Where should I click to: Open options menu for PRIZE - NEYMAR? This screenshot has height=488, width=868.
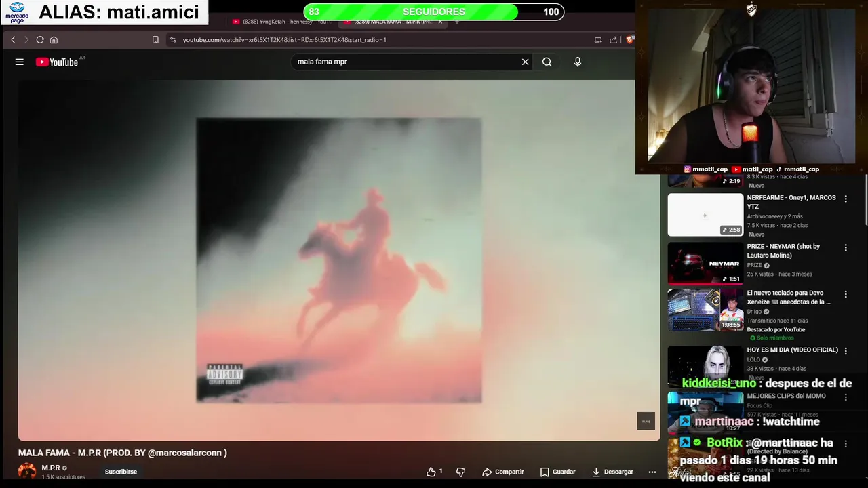[x=846, y=248]
